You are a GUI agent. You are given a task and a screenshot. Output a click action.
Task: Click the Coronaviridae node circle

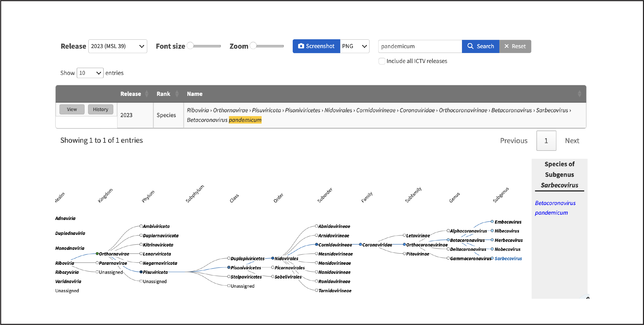[360, 244]
